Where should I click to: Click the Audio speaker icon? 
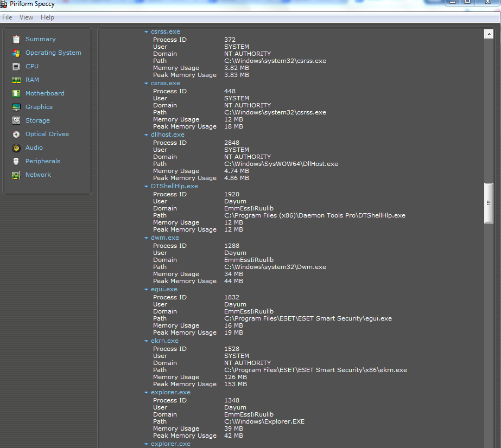pyautogui.click(x=16, y=148)
